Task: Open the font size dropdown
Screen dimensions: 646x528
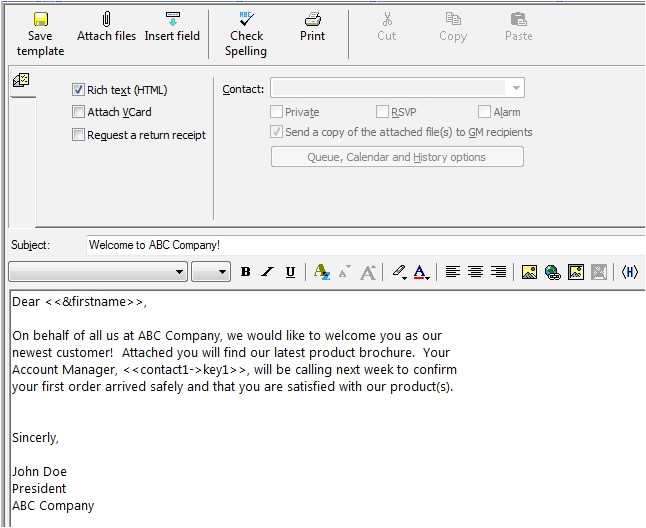Action: coord(222,272)
